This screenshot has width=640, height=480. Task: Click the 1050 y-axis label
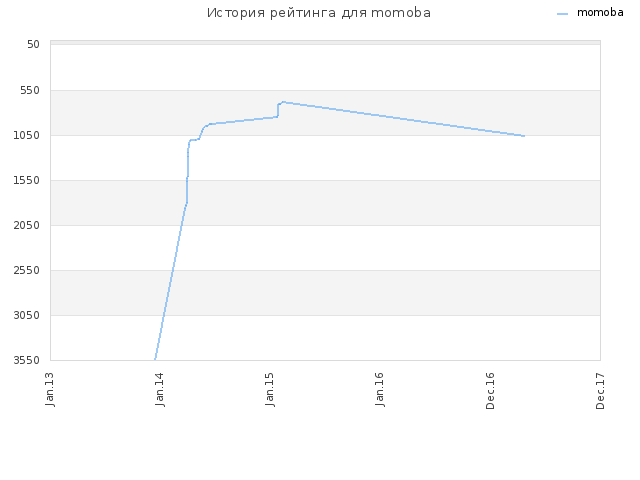click(27, 135)
